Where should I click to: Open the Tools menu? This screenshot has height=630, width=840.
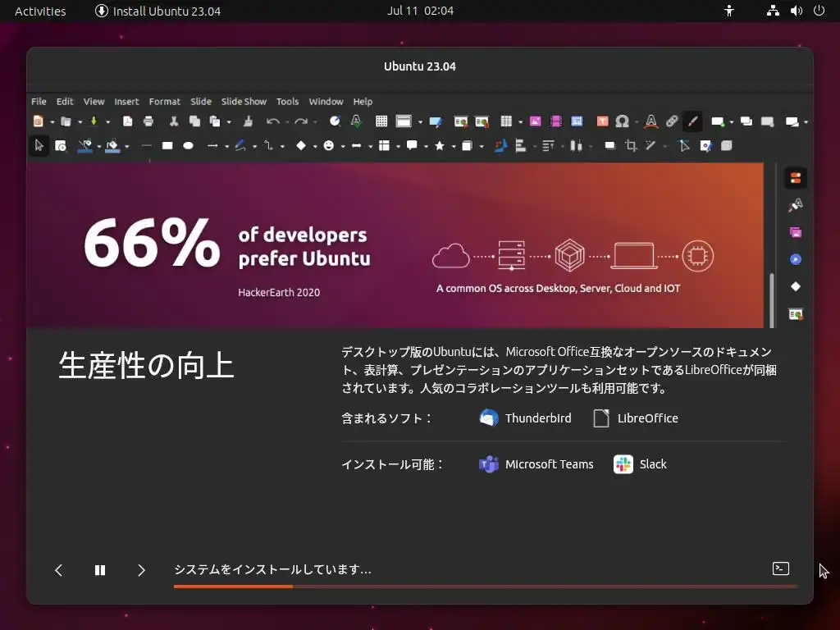click(288, 101)
